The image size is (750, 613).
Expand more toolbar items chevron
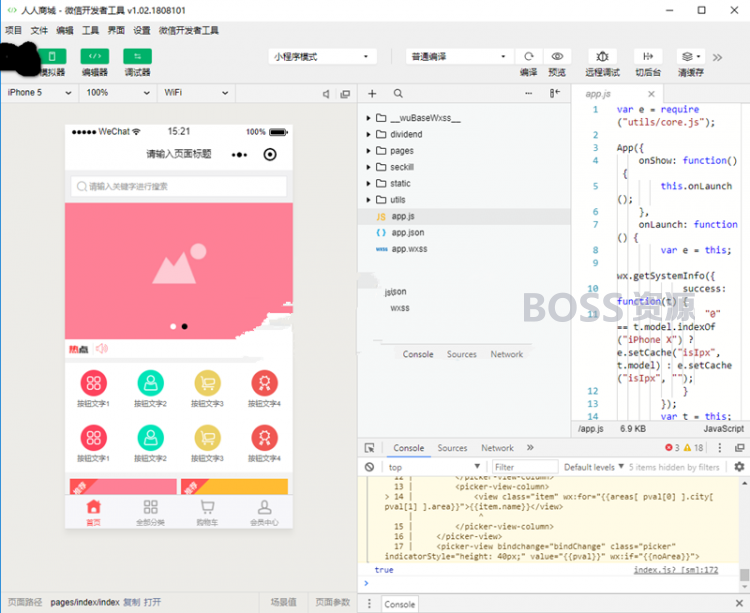(717, 57)
